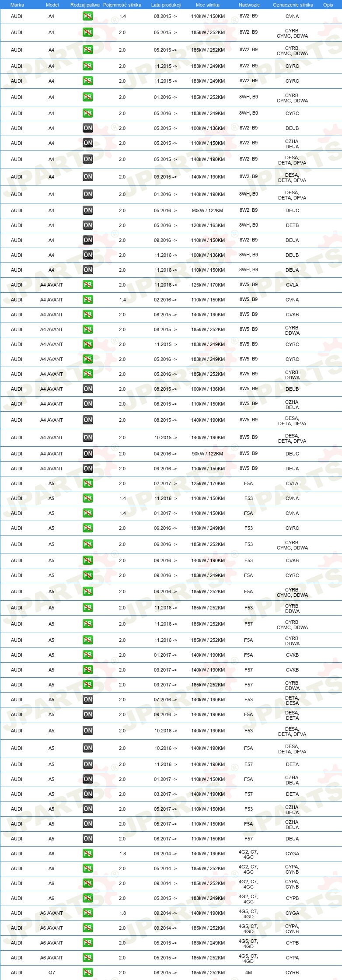The image size is (342, 980).
Task: Click the PB icon in the A5 1.4 11.2016 F53 row
Action: pyautogui.click(x=87, y=498)
